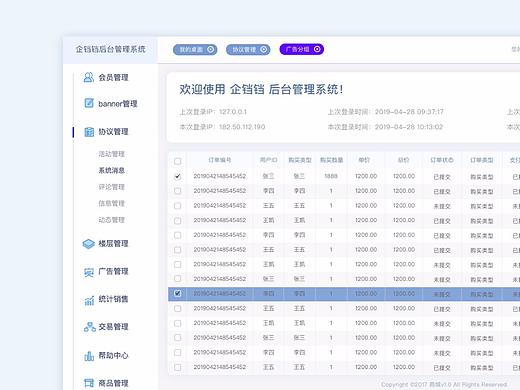Click the banner管理 edit icon
The width and height of the screenshot is (520, 390).
89,103
